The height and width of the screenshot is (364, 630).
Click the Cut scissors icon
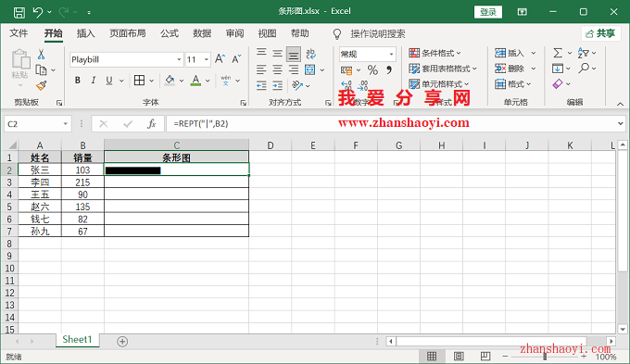[42, 55]
